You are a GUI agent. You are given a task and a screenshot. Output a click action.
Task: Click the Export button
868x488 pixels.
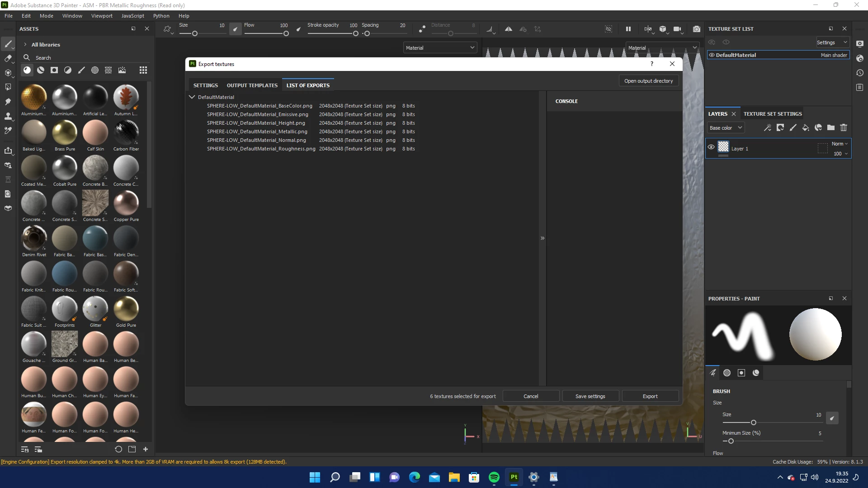pos(650,396)
